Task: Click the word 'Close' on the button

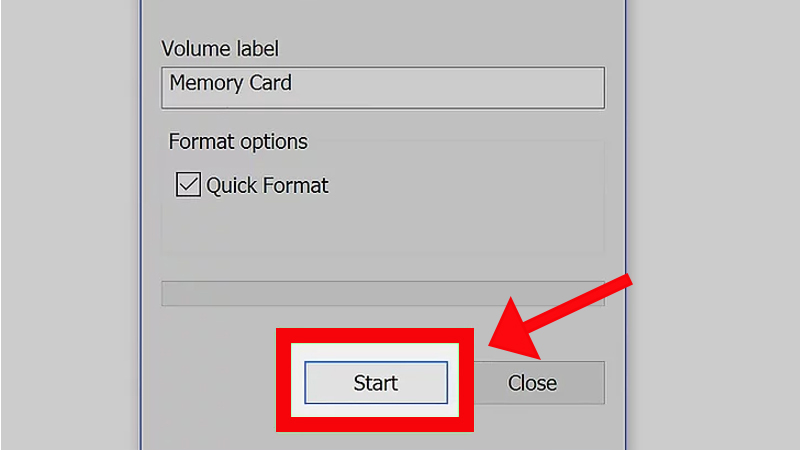Action: (532, 382)
